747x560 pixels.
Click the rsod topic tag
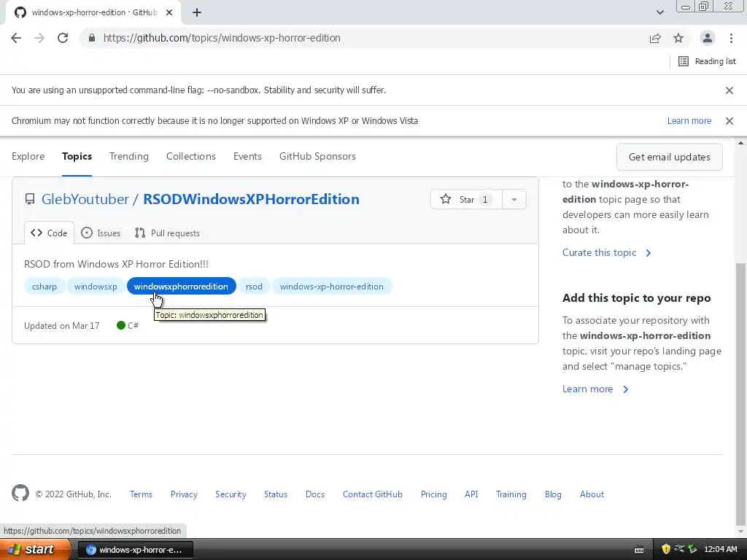[x=254, y=286]
